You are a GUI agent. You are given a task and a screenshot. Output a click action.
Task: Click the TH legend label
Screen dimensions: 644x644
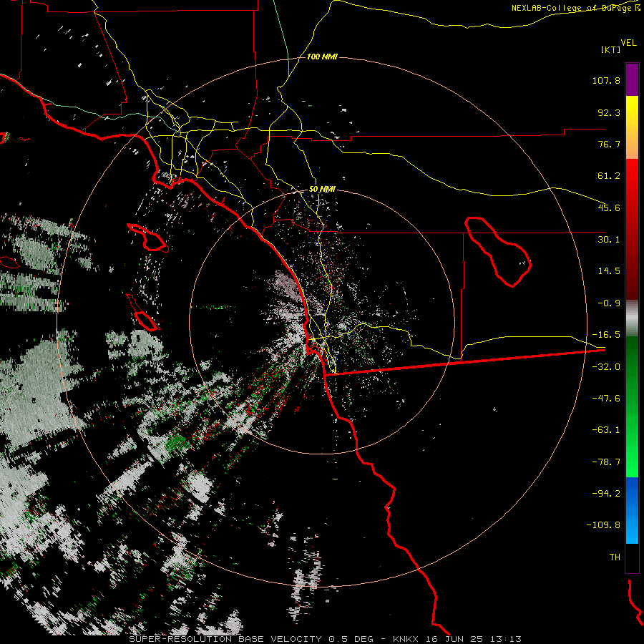click(x=615, y=557)
